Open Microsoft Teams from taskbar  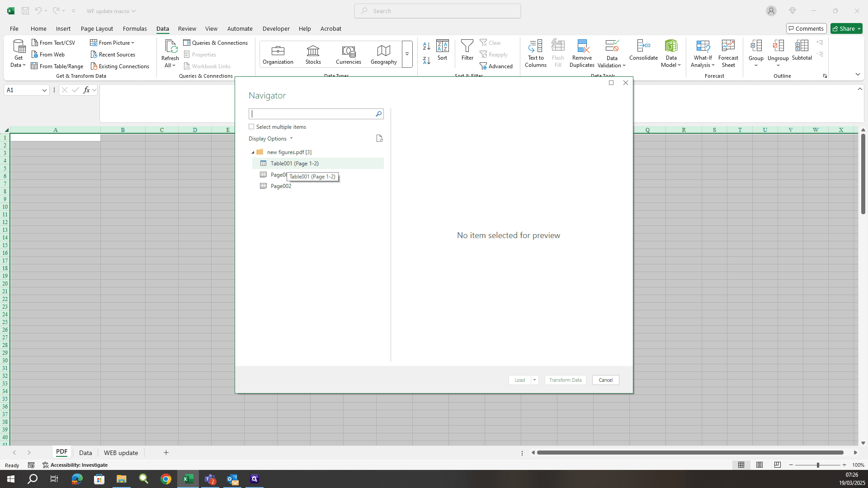(210, 479)
